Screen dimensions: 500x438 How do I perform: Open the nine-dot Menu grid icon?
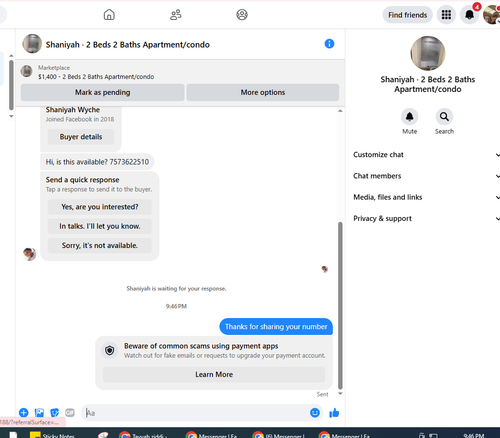446,15
